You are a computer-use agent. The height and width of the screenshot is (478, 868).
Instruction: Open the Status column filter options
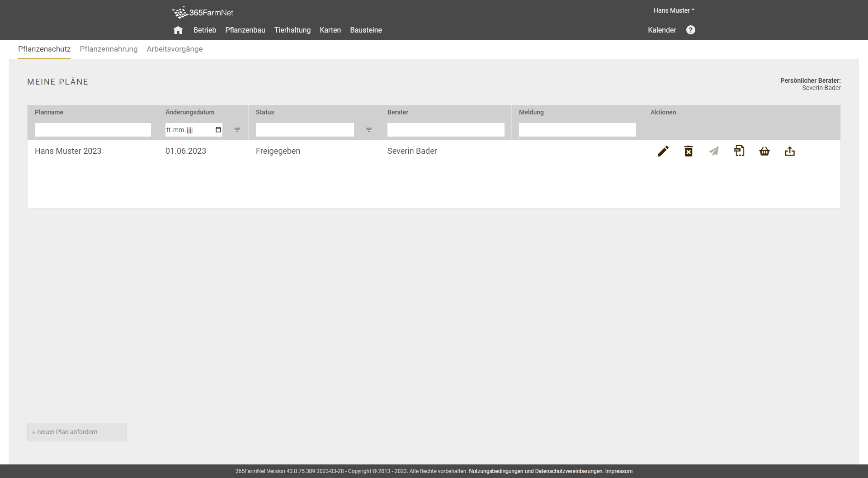point(369,130)
